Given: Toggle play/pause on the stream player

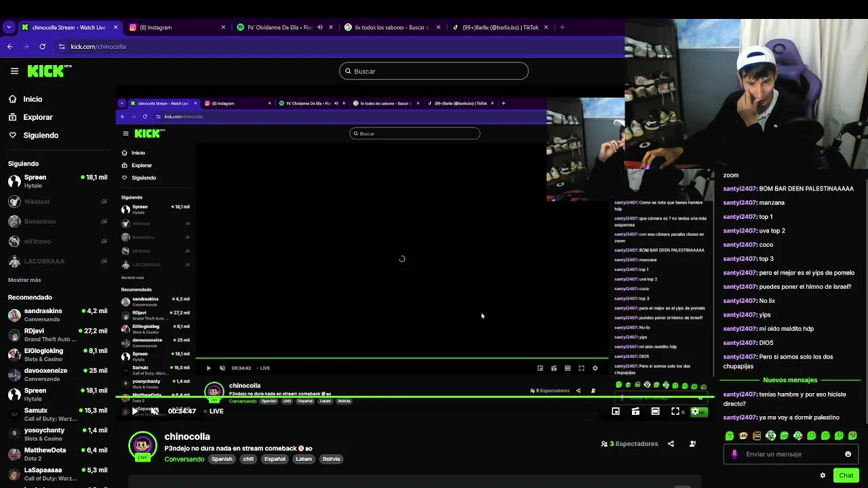Looking at the screenshot, I should click(x=135, y=411).
